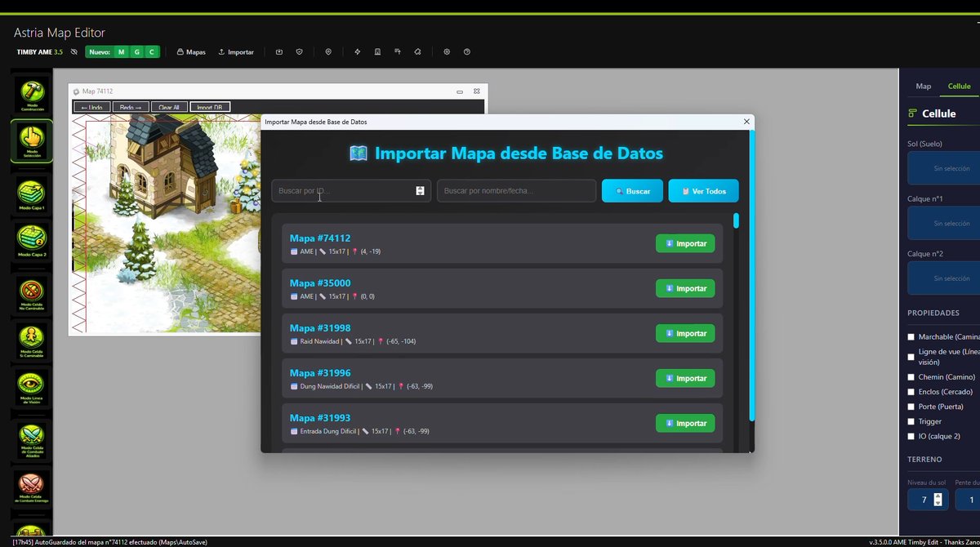Focus the Buscar por nombre/fecha field
Image resolution: width=980 pixels, height=547 pixels.
[516, 191]
